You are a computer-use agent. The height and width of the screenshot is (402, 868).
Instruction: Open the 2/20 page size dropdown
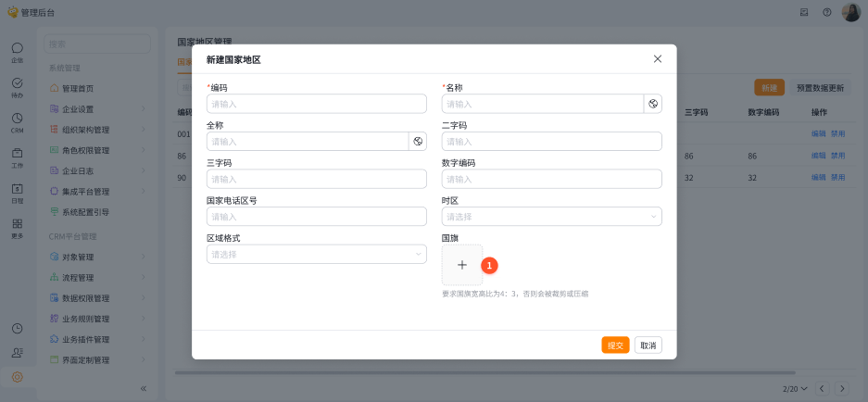tap(795, 388)
